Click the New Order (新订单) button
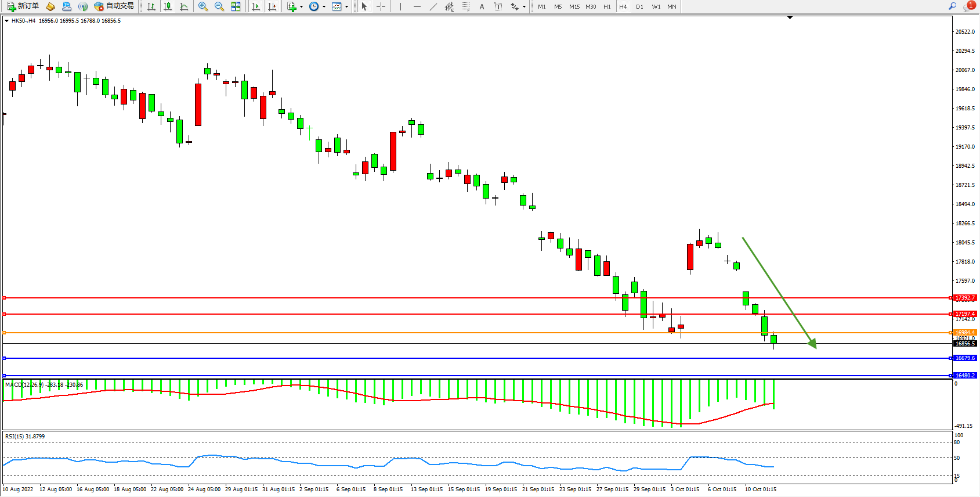This screenshot has width=980, height=497. (23, 6)
